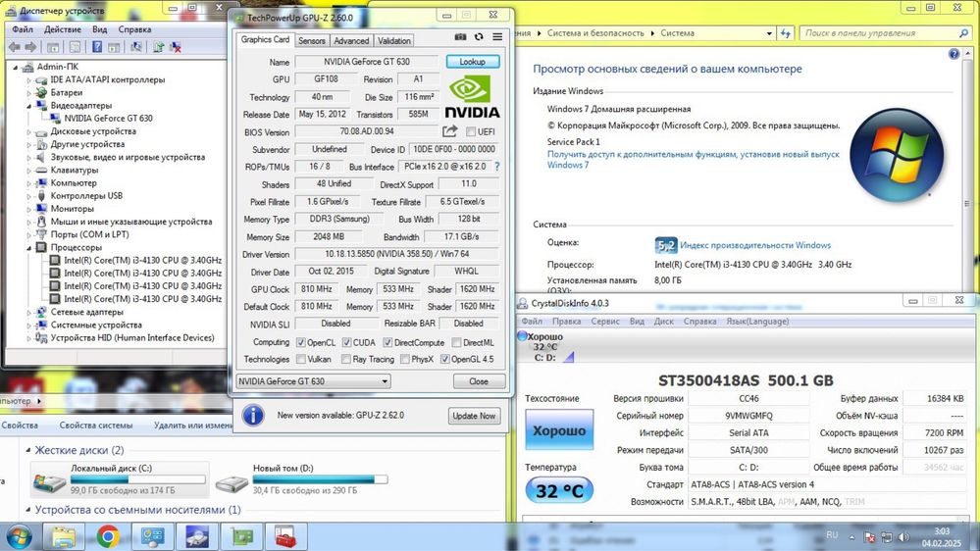Image resolution: width=980 pixels, height=551 pixels.
Task: Switch to Advanced tab in GPU-Z
Action: coord(351,40)
